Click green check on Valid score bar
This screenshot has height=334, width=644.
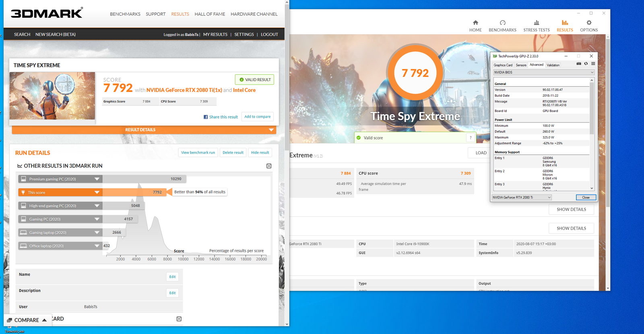pyautogui.click(x=359, y=138)
